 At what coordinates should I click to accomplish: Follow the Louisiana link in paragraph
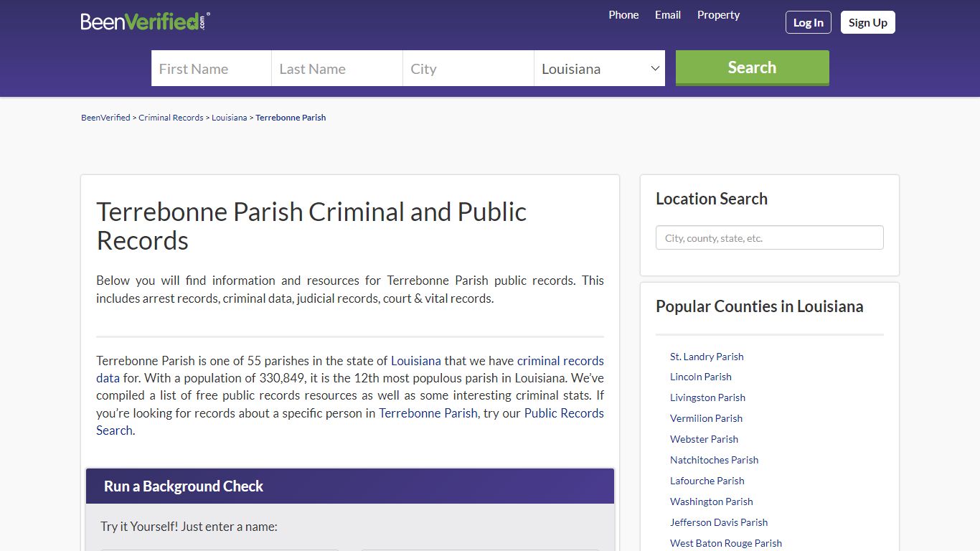coord(416,361)
